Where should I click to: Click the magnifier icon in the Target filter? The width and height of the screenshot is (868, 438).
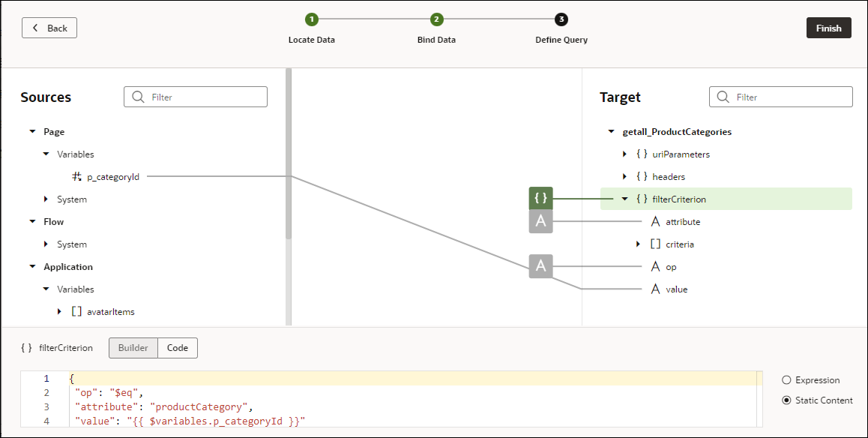click(x=723, y=97)
